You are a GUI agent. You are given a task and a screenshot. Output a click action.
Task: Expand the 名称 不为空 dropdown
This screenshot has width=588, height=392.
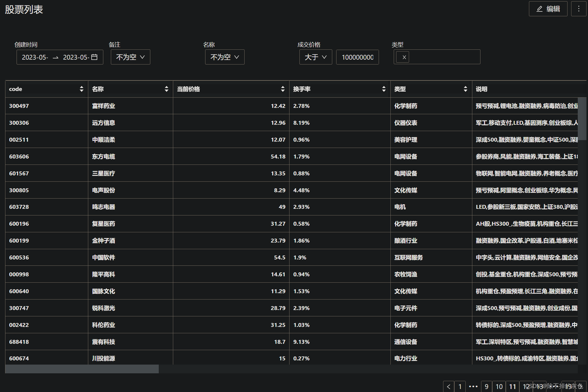(225, 57)
